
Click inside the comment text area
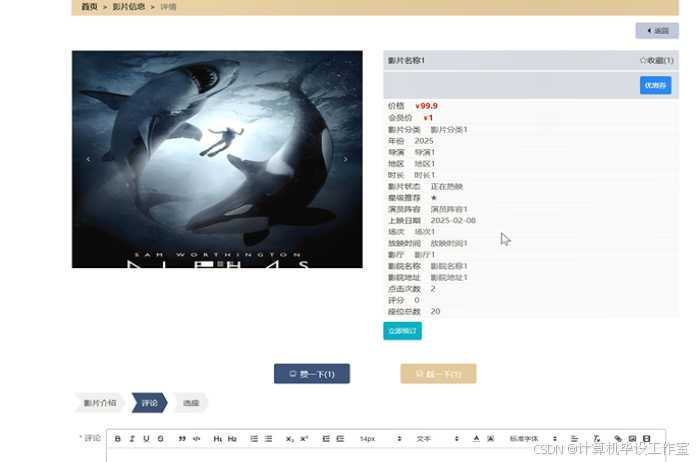click(386, 455)
